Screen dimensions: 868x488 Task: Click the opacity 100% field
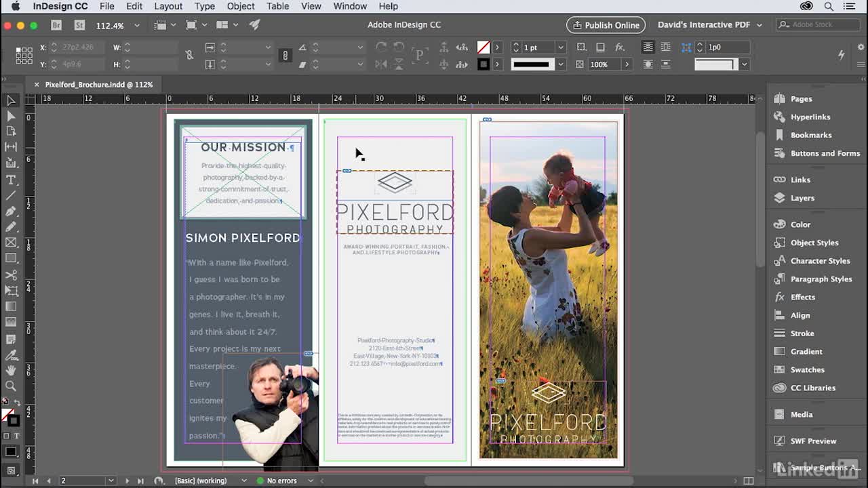tap(604, 64)
